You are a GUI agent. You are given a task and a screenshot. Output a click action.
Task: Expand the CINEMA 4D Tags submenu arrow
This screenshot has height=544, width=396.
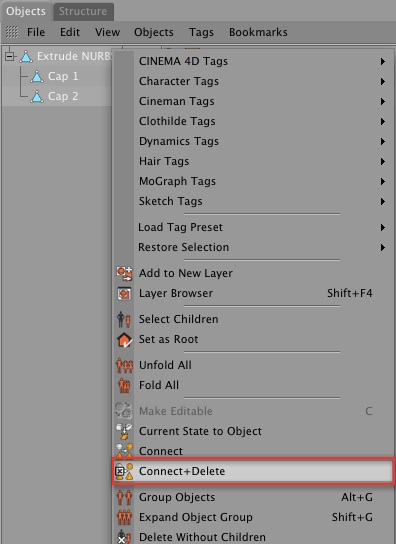click(382, 61)
